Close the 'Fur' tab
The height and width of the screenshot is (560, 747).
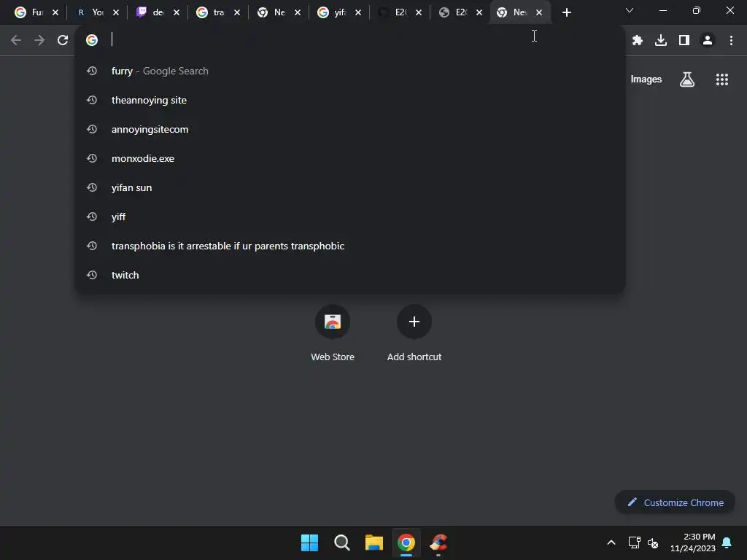coord(55,12)
